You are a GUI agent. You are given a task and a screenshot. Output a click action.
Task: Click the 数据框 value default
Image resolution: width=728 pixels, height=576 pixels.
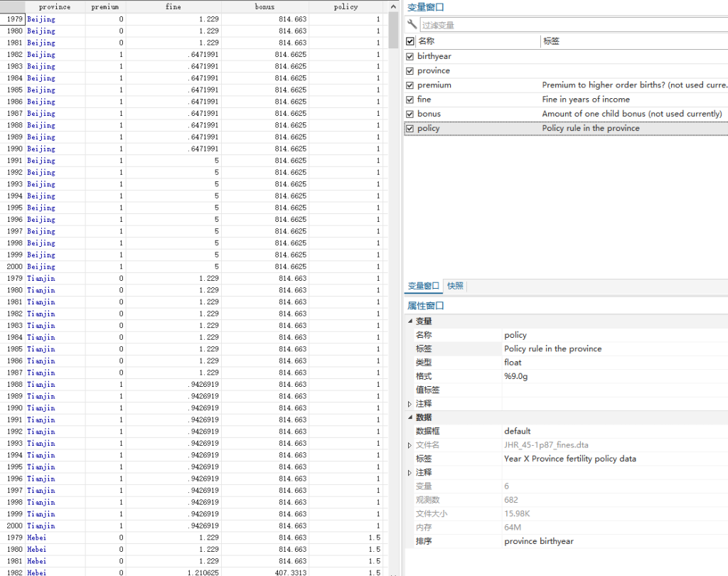click(518, 431)
